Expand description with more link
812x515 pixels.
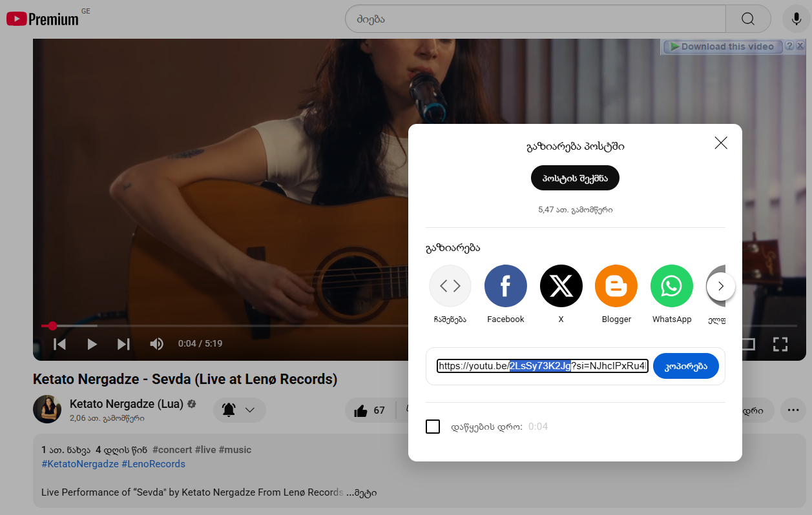pos(362,492)
